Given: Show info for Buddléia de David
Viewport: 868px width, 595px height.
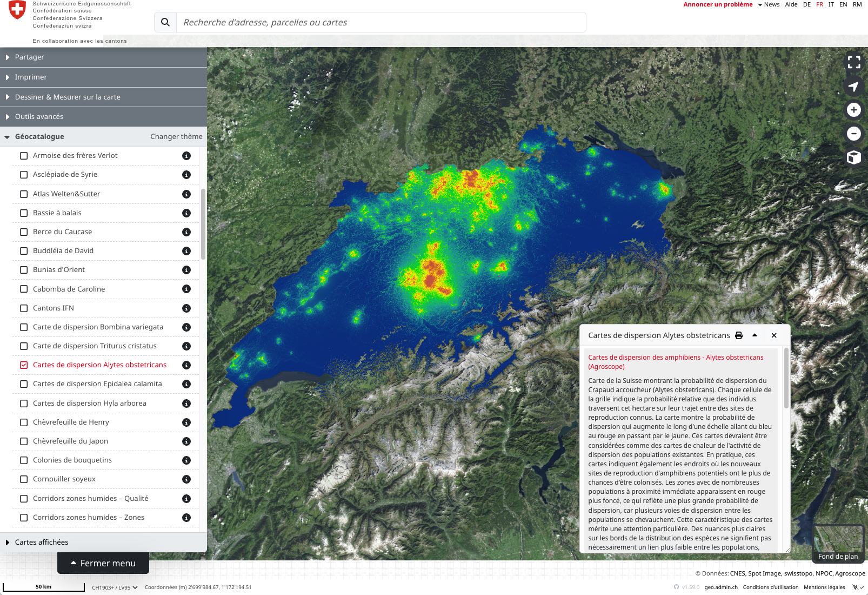Looking at the screenshot, I should [186, 251].
